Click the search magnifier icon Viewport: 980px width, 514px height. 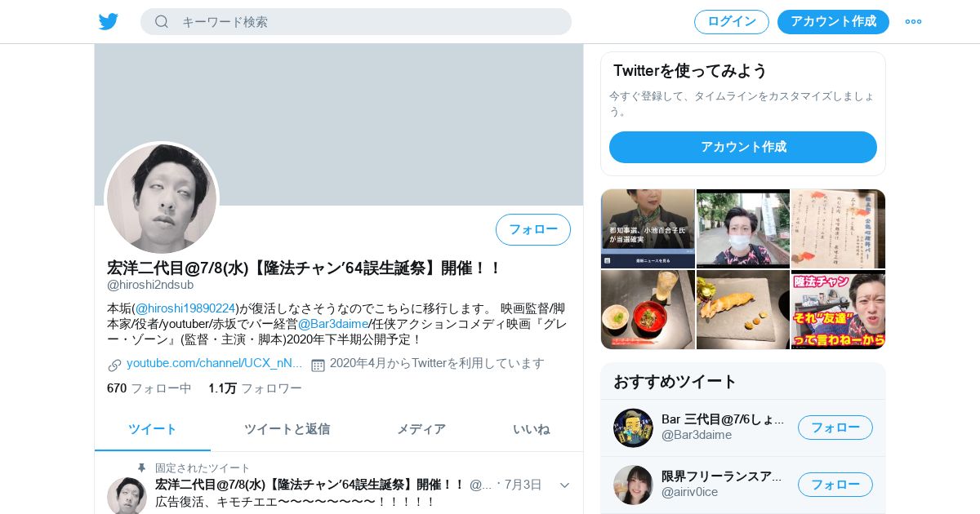pos(162,22)
